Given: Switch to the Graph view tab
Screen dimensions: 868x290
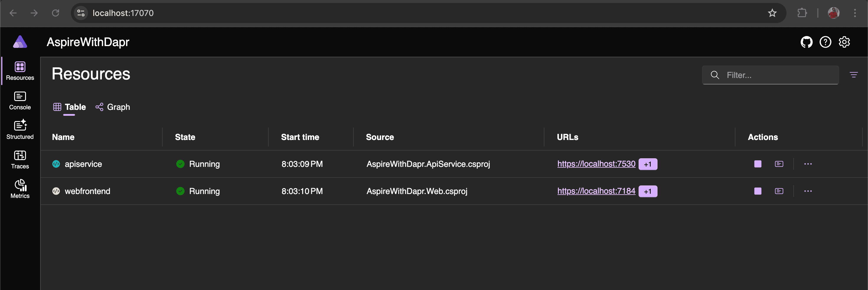Looking at the screenshot, I should [x=112, y=107].
